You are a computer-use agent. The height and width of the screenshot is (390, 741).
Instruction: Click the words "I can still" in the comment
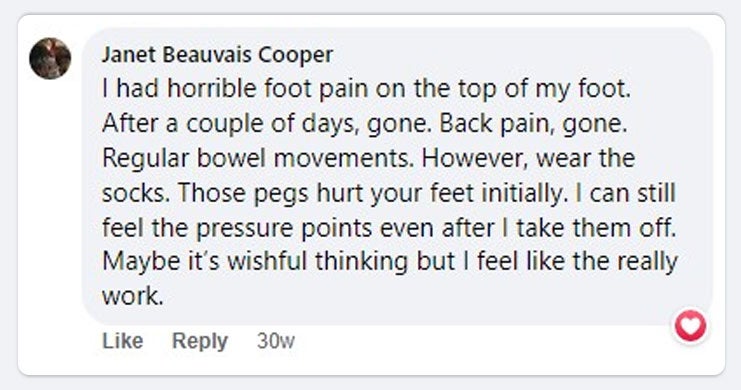[x=626, y=193]
